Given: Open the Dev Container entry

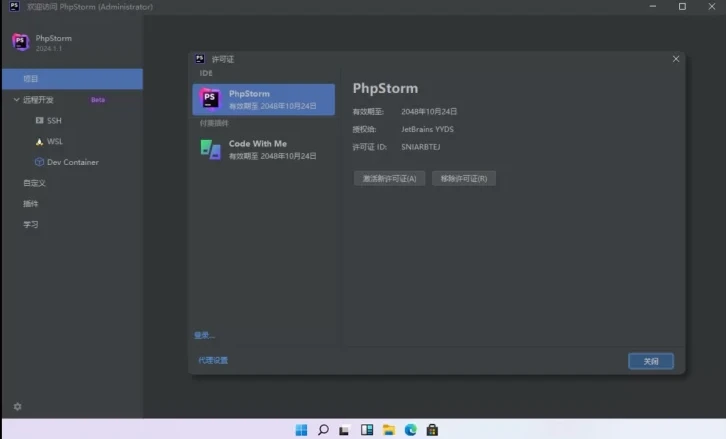Looking at the screenshot, I should coord(67,162).
